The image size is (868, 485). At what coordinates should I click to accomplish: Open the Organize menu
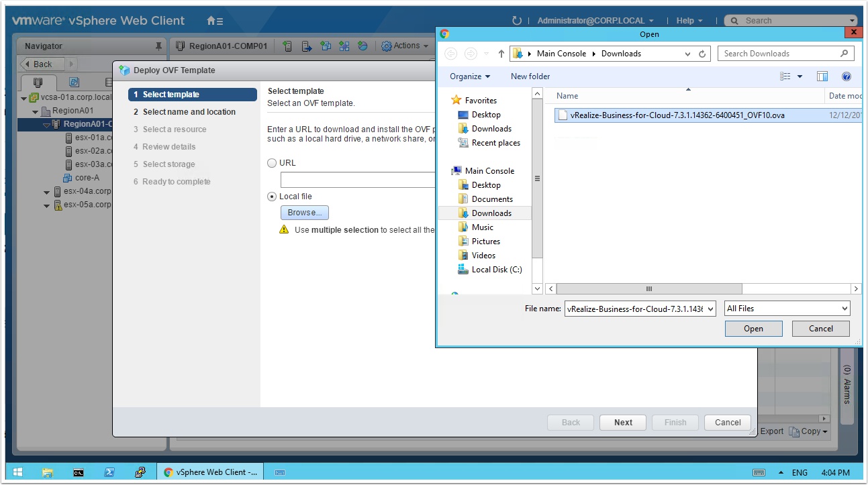click(470, 76)
